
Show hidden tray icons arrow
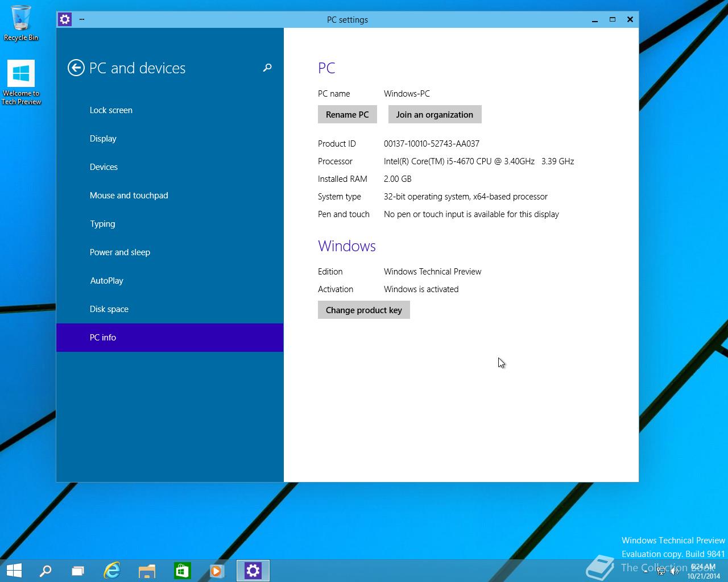[x=646, y=571]
